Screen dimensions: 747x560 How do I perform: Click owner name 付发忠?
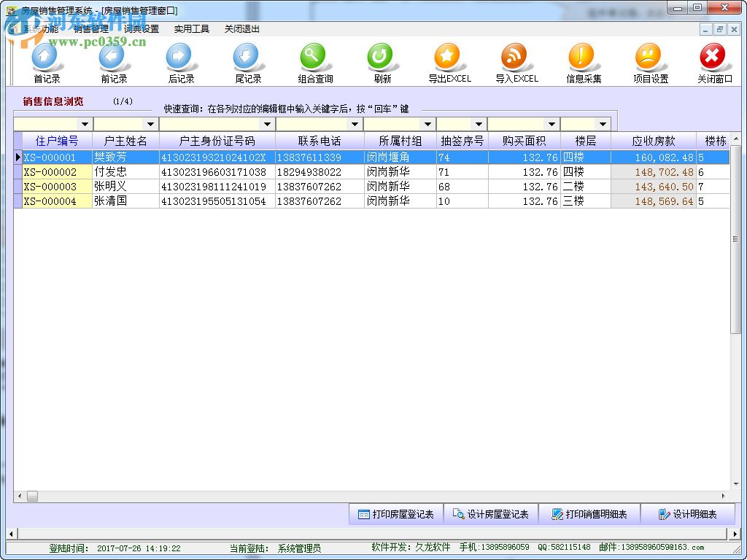pyautogui.click(x=110, y=172)
